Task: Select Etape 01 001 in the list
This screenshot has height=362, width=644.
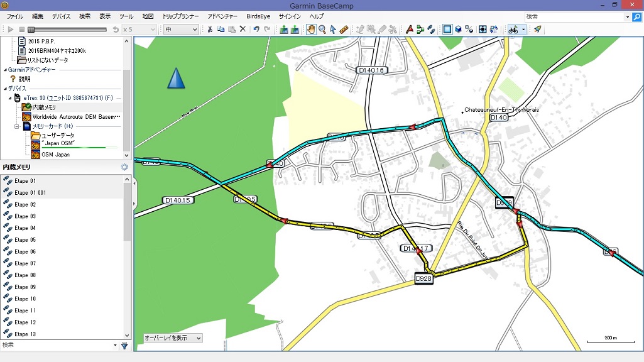Action: tap(62, 193)
